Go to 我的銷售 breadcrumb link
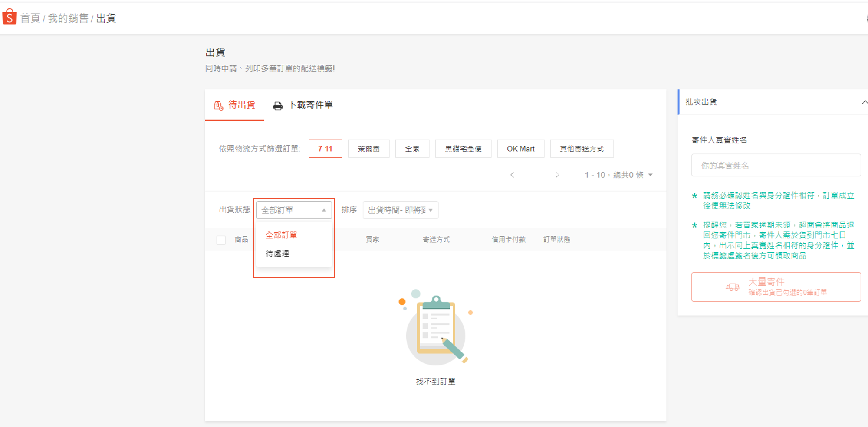The width and height of the screenshot is (868, 427). (68, 18)
